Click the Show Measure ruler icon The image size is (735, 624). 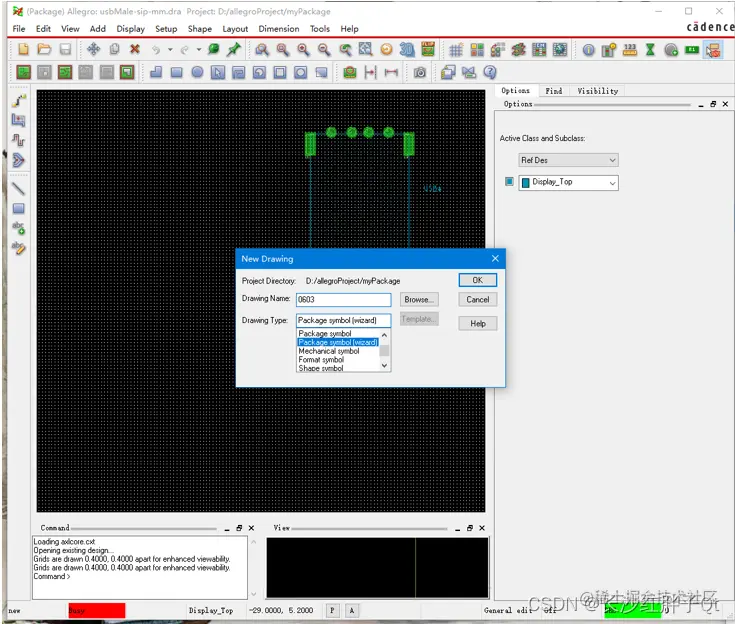pos(630,49)
